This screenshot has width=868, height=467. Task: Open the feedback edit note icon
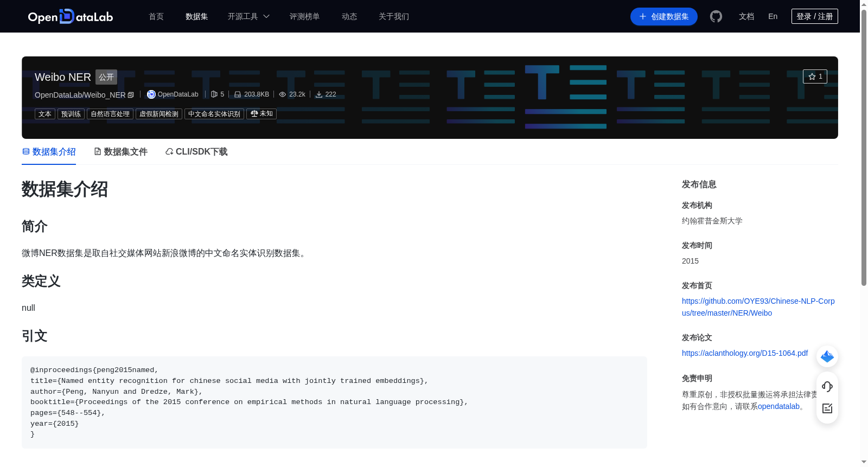coord(827,408)
